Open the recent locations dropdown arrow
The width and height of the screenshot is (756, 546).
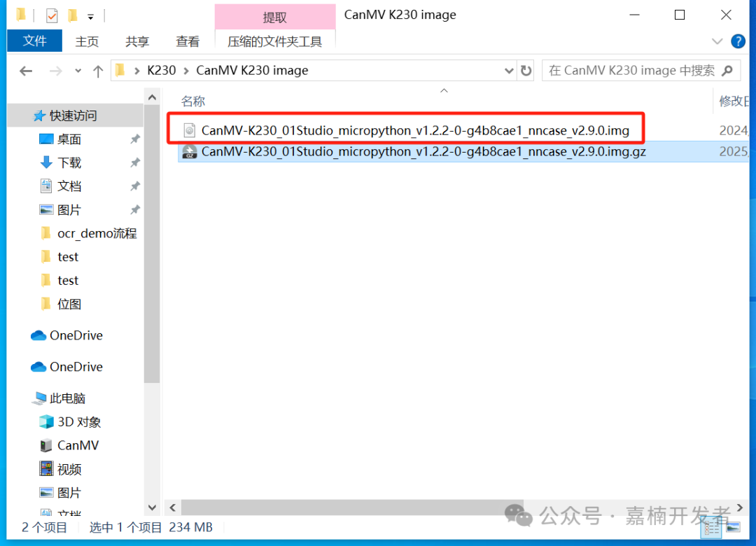[x=78, y=71]
